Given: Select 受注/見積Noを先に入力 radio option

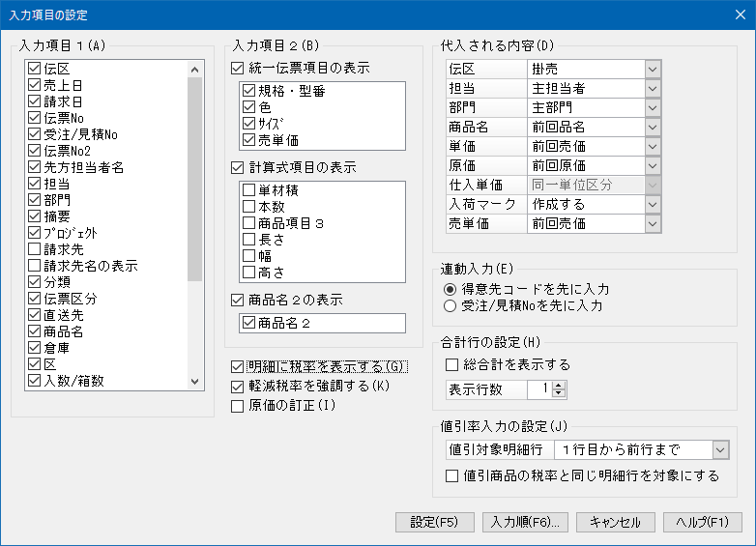Looking at the screenshot, I should [x=449, y=306].
